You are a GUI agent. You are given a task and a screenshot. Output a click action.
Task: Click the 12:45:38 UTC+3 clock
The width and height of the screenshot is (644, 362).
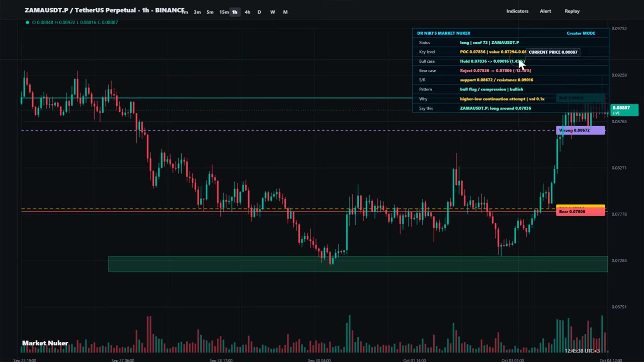click(x=582, y=351)
